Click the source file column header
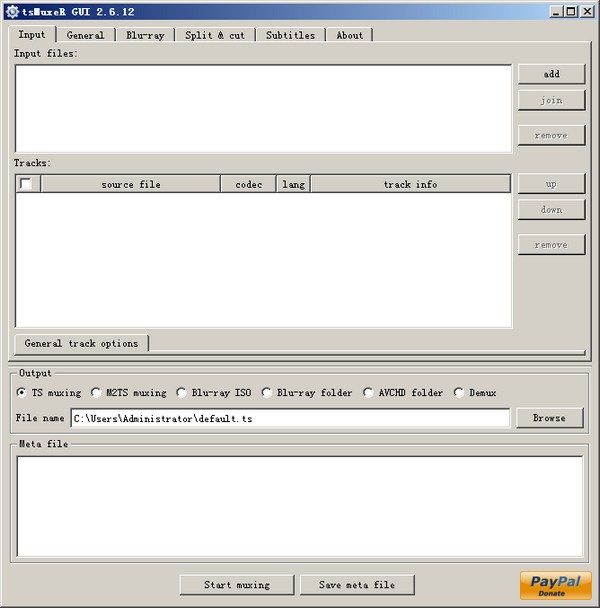Viewport: 600px width, 608px height. (x=131, y=184)
